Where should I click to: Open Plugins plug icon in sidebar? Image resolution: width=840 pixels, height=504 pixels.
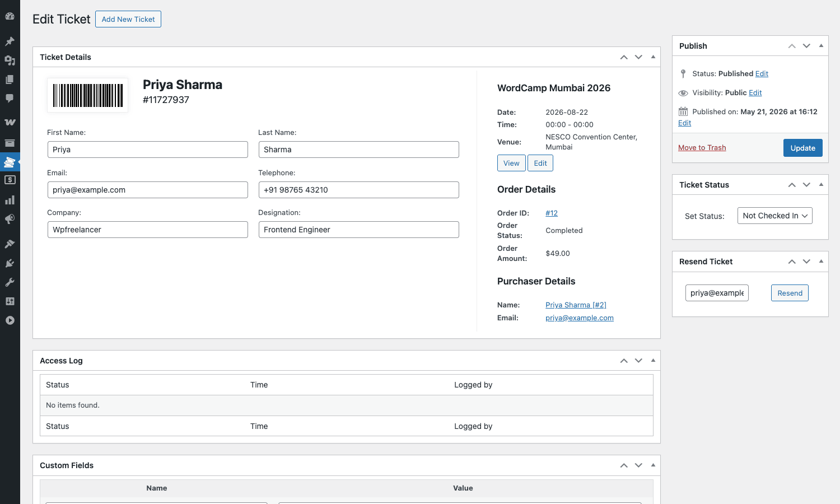[x=10, y=263]
